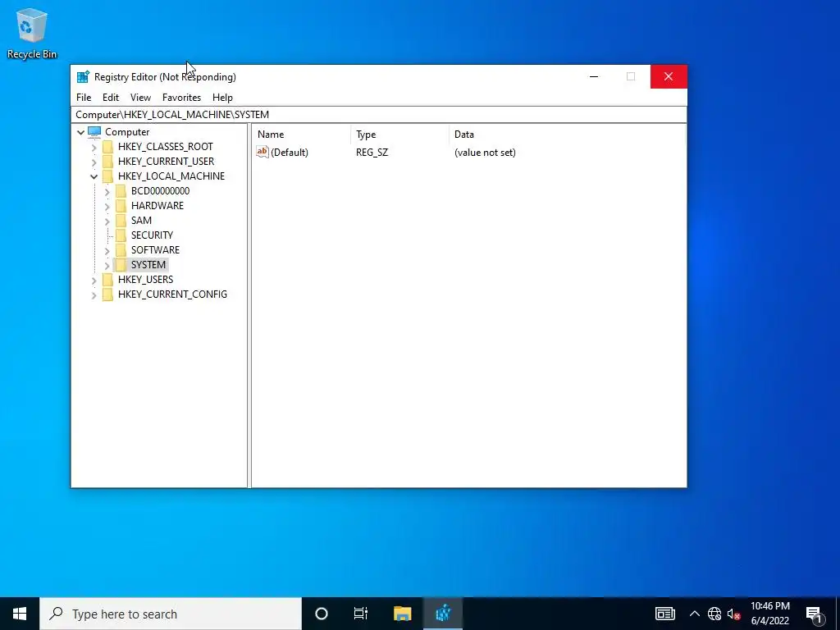Click the HKEY_USERS folder icon

point(107,279)
